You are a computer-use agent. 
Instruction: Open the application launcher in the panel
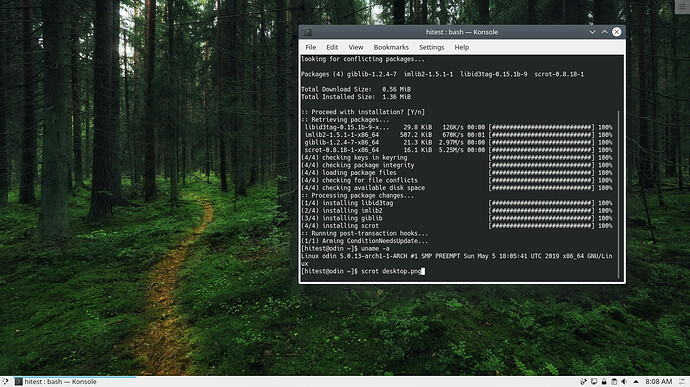(x=5, y=381)
